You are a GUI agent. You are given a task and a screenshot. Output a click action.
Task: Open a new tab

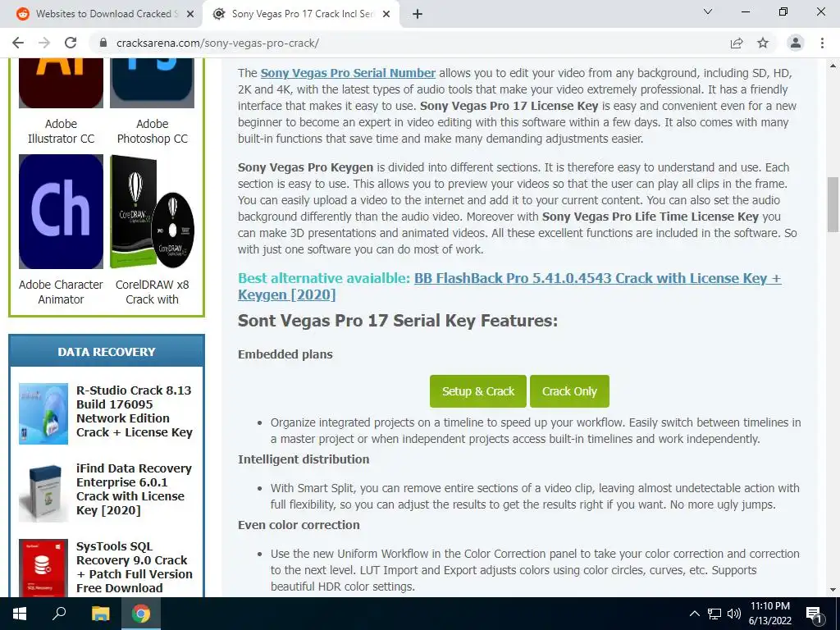click(x=418, y=14)
